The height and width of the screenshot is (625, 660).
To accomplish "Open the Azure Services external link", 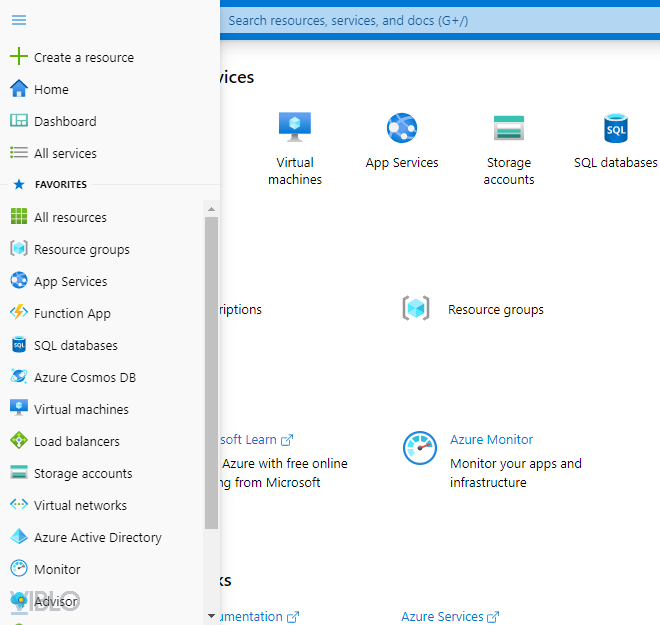I will click(x=450, y=617).
